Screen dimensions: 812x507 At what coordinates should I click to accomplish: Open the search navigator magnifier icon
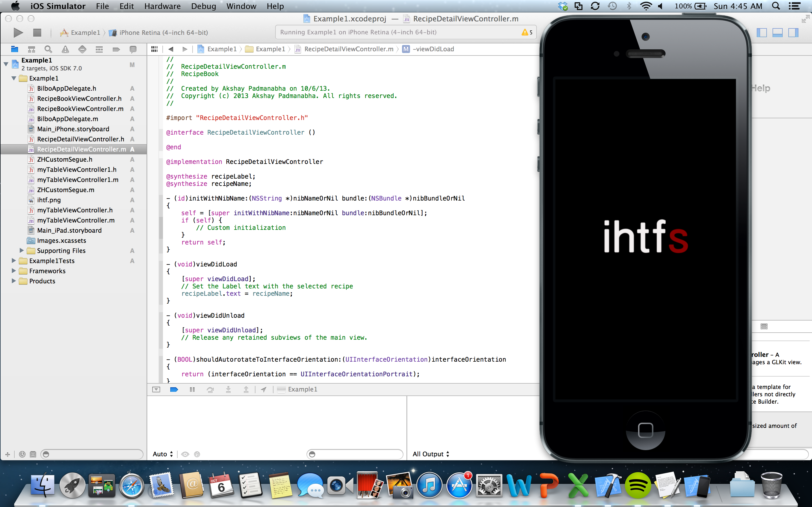[x=48, y=49]
